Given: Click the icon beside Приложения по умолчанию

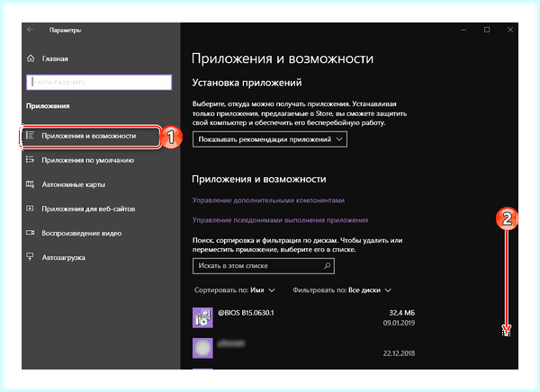Looking at the screenshot, I should (x=31, y=160).
